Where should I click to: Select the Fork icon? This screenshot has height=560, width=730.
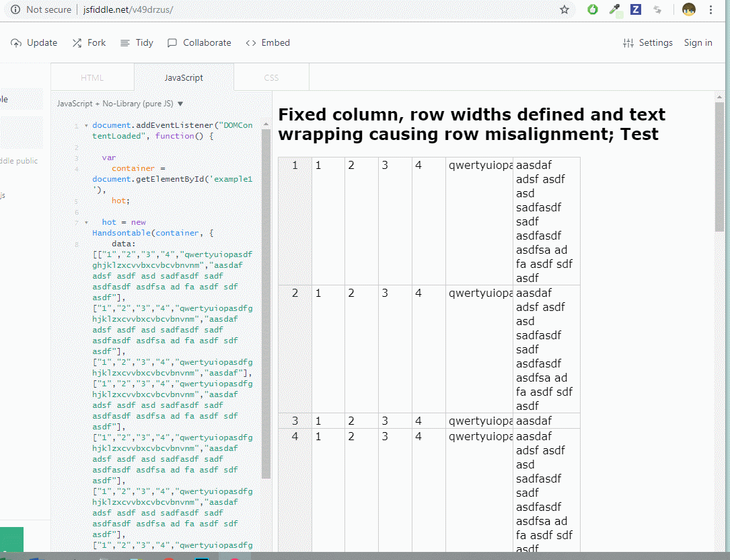tap(75, 42)
